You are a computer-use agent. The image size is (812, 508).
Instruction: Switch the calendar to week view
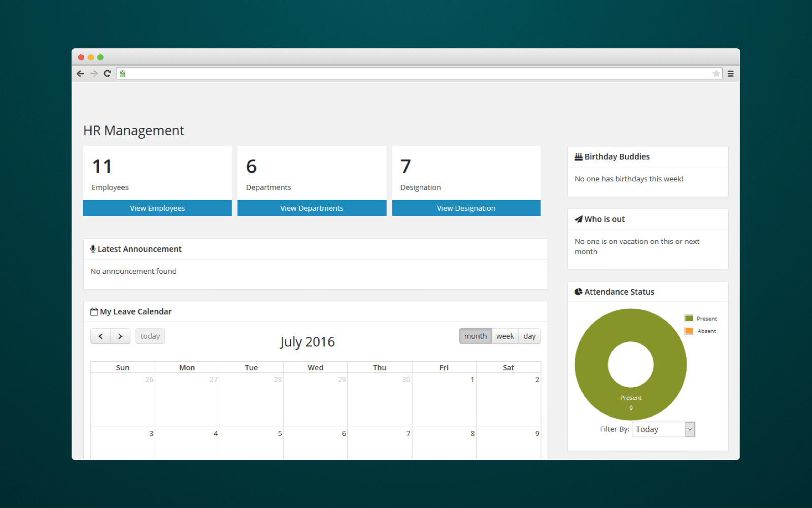(x=505, y=336)
